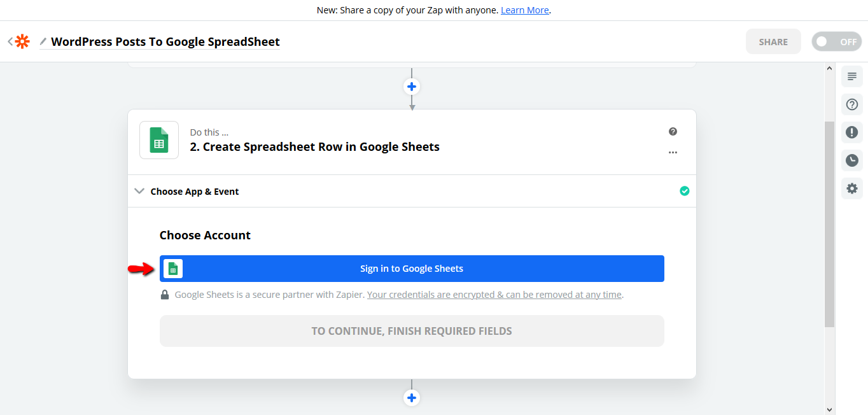Turn the Zap on with the OFF switch
This screenshot has width=868, height=415.
(x=836, y=42)
